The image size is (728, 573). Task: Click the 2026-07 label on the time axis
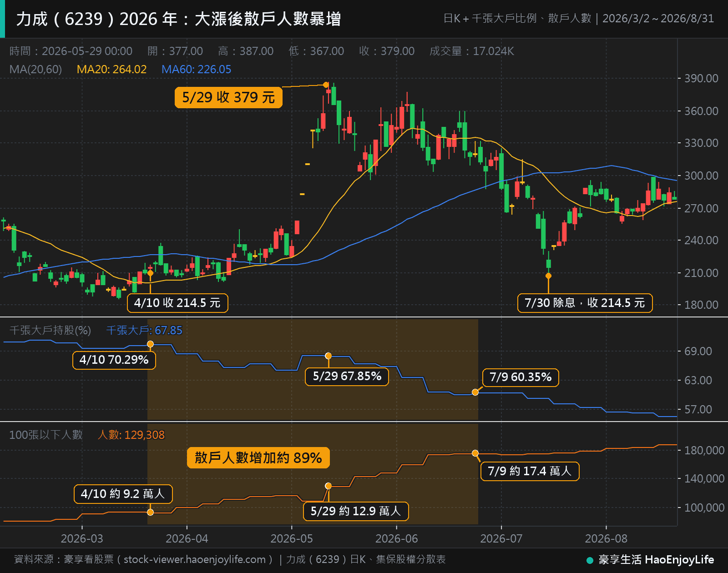[501, 538]
